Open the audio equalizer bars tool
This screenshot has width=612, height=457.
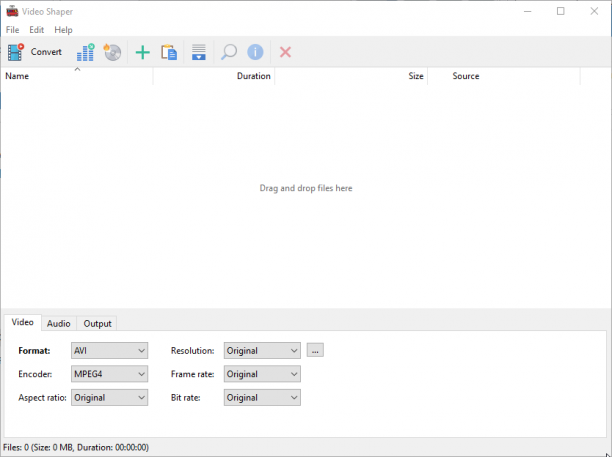(x=85, y=52)
